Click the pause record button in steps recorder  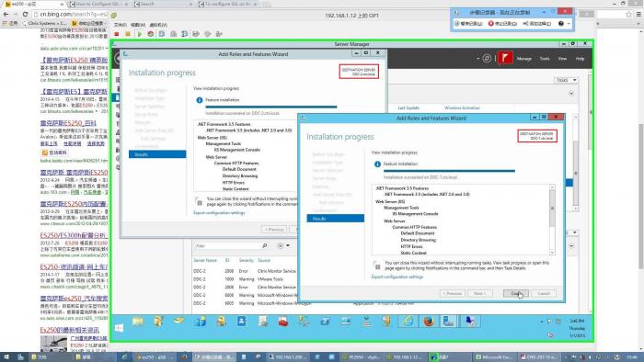[468, 24]
